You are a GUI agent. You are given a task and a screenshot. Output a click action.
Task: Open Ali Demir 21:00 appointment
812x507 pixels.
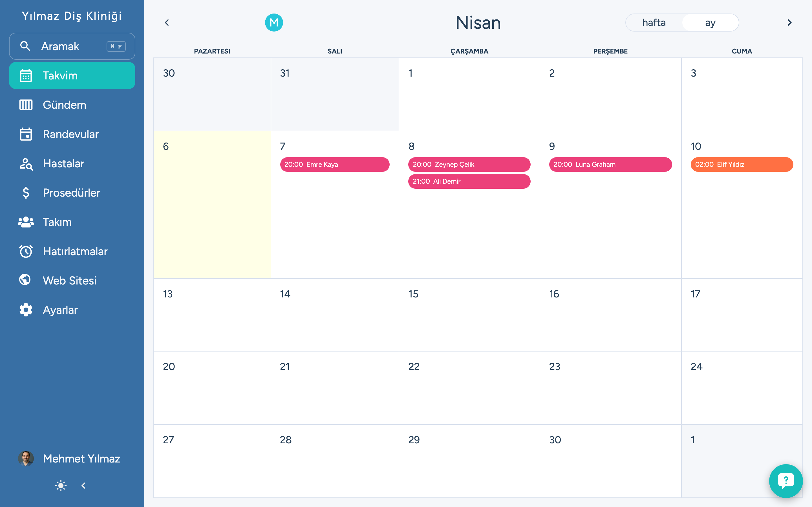[x=469, y=181]
